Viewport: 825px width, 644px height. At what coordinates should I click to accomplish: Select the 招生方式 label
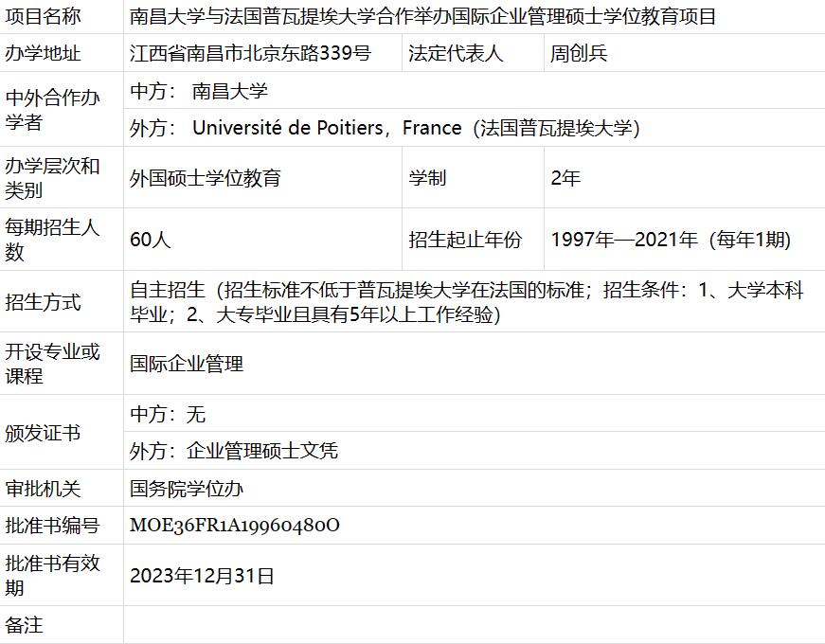click(x=43, y=302)
